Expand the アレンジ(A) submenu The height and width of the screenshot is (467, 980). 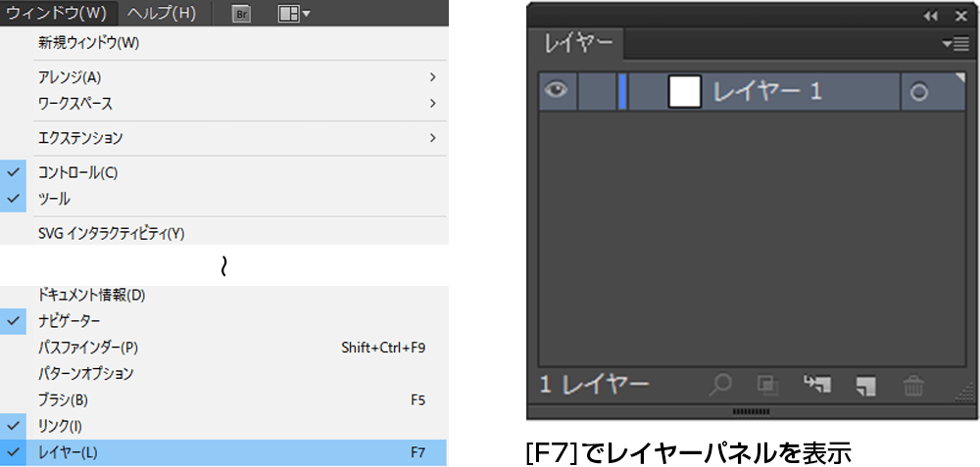click(x=223, y=77)
